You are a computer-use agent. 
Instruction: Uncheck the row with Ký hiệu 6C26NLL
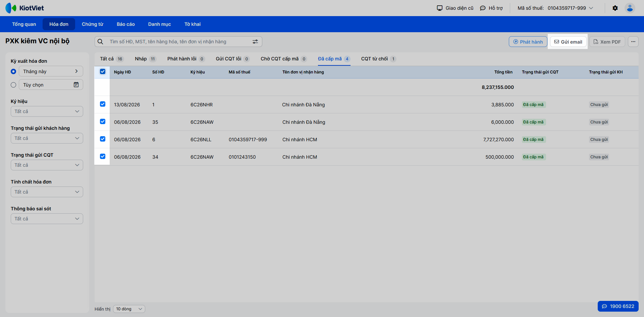[x=103, y=139]
